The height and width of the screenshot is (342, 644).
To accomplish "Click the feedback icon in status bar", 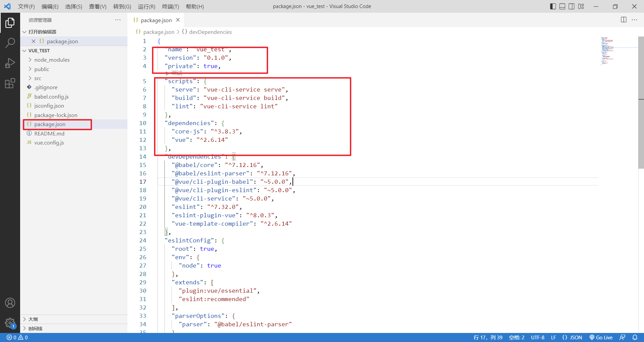I will click(x=622, y=337).
